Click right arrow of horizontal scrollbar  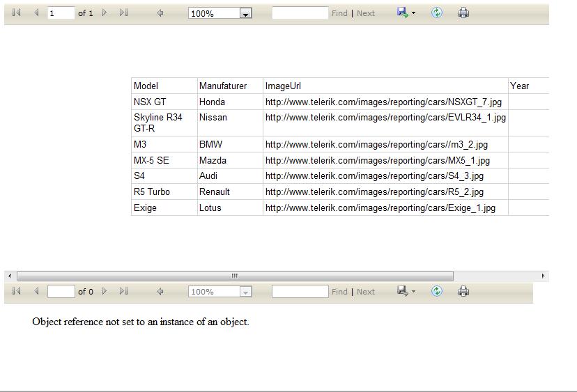[543, 276]
